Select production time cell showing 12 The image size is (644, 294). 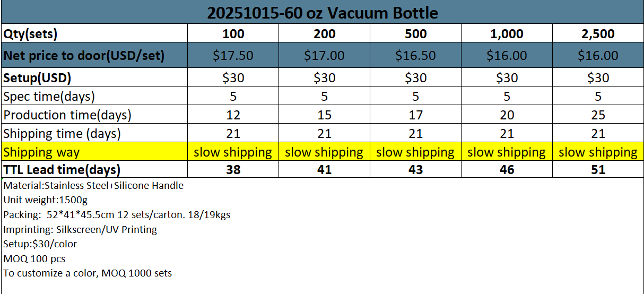coord(233,115)
